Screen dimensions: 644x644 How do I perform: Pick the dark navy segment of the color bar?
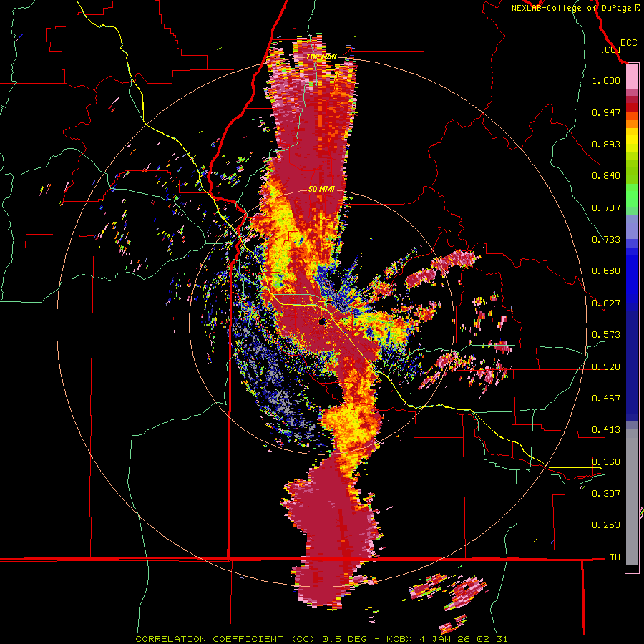(x=632, y=361)
